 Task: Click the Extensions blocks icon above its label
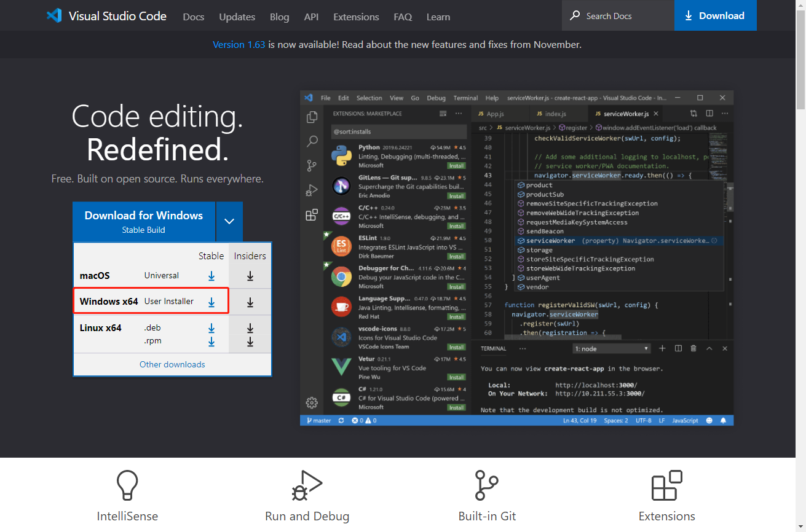pyautogui.click(x=667, y=485)
